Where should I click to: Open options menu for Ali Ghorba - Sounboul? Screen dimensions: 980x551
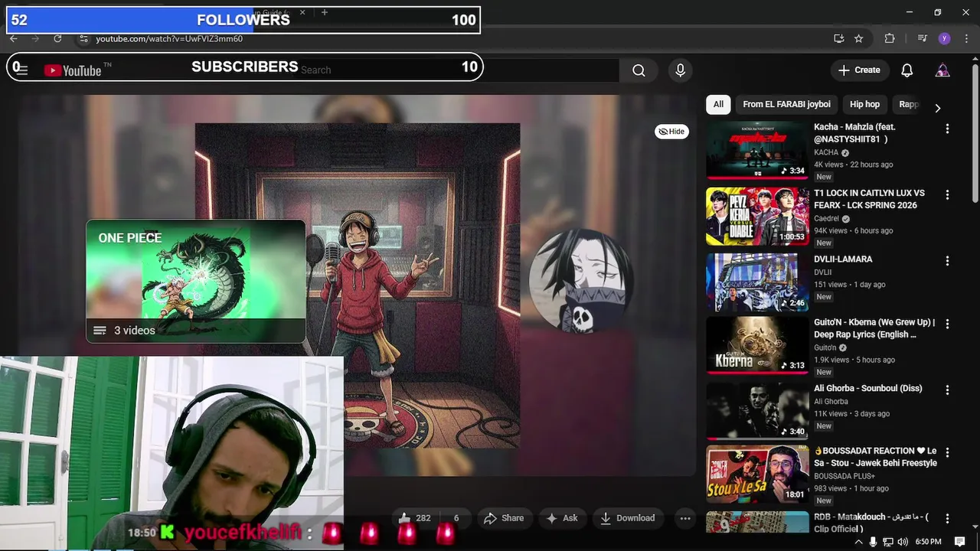pos(947,390)
